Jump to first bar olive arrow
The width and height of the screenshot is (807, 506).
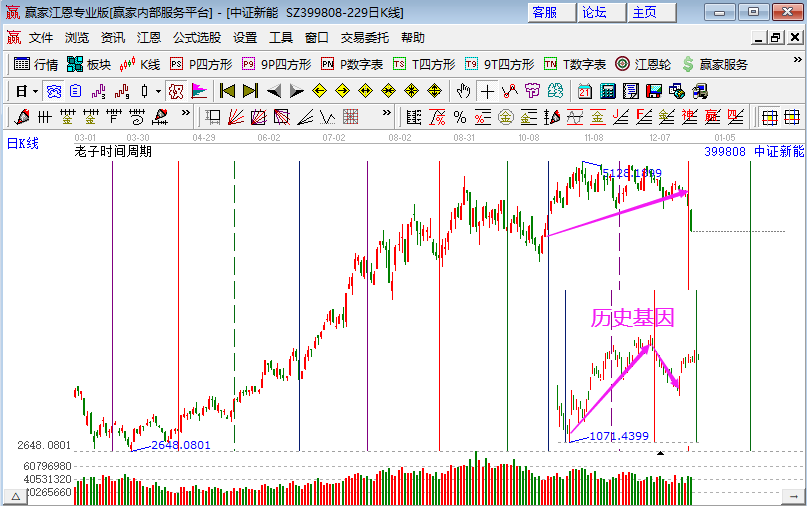227,92
